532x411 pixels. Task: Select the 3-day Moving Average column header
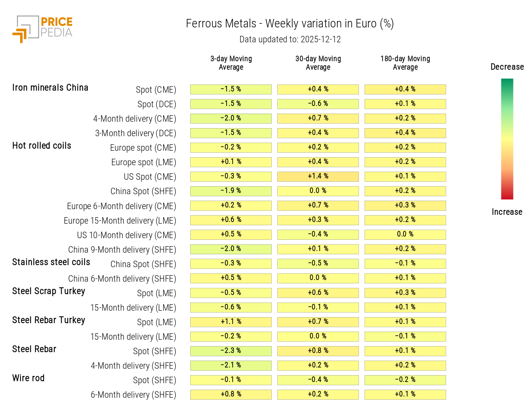(x=231, y=63)
